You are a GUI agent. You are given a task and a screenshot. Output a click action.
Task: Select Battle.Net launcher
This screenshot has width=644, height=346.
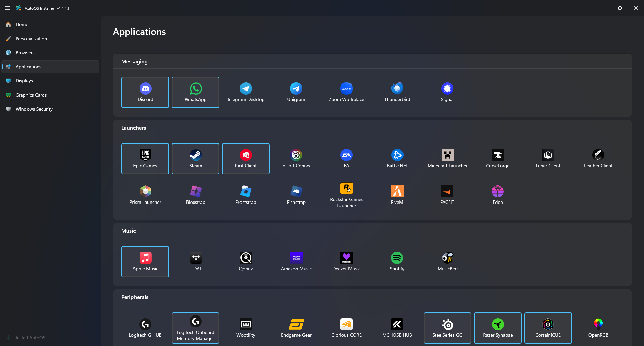(x=397, y=159)
